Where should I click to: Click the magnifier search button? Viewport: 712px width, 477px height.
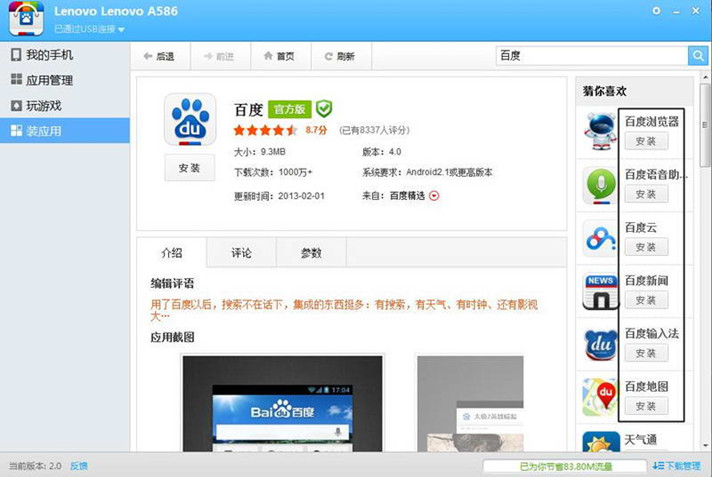click(698, 56)
